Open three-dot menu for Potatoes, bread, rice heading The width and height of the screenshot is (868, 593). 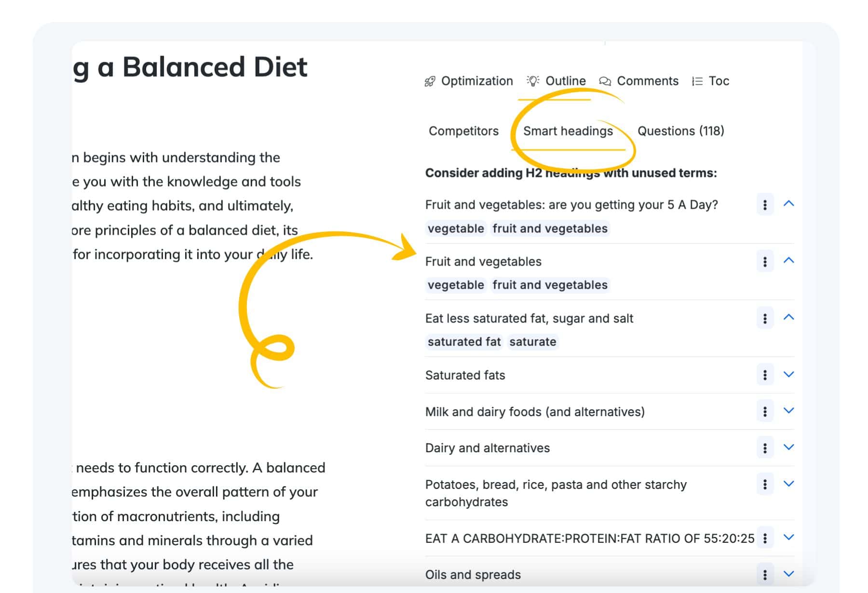(765, 485)
